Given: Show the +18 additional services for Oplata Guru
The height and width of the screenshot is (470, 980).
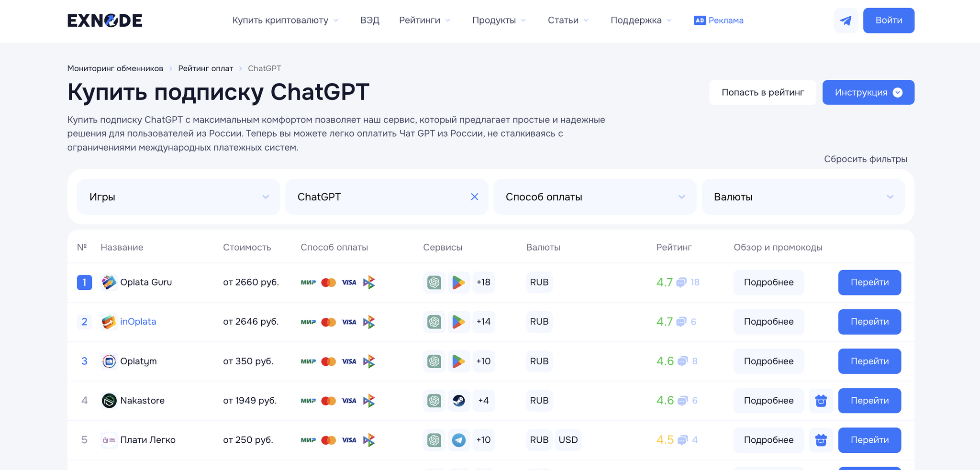Looking at the screenshot, I should pyautogui.click(x=483, y=283).
